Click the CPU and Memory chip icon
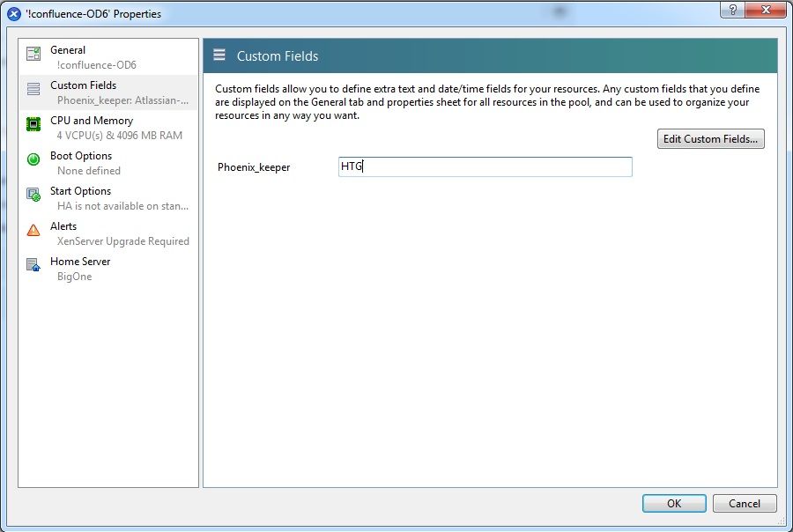Image resolution: width=793 pixels, height=532 pixels. [x=33, y=124]
